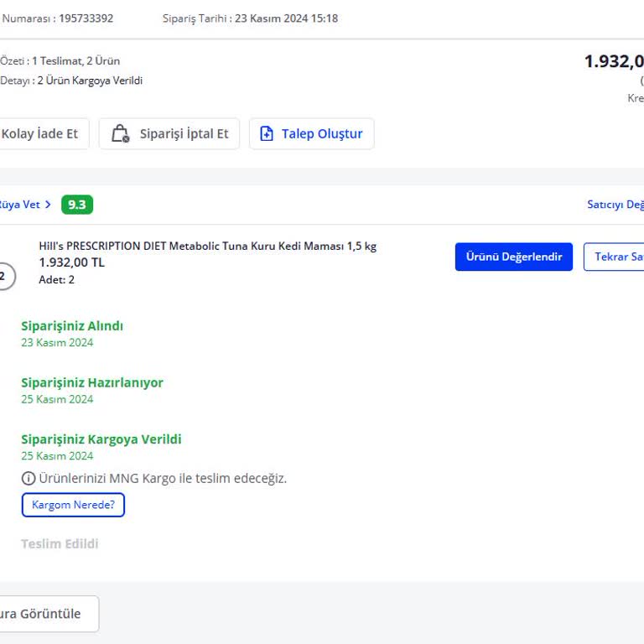Image resolution: width=644 pixels, height=644 pixels.
Task: Open Hill's Prescription Diet product title
Action: pyautogui.click(x=207, y=246)
